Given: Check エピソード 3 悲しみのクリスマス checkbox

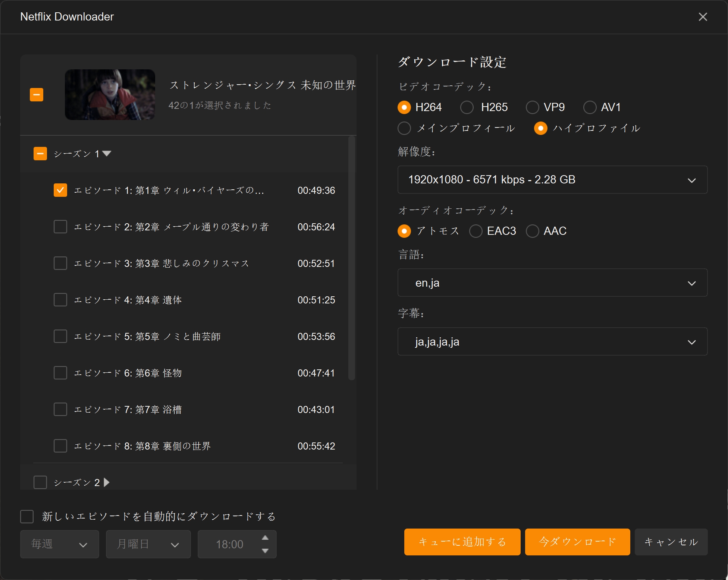Looking at the screenshot, I should [60, 263].
